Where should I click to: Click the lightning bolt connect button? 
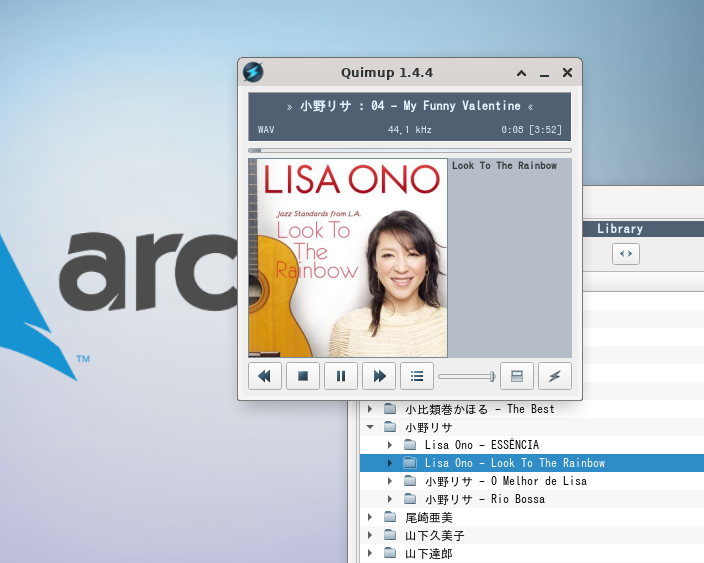pos(555,376)
